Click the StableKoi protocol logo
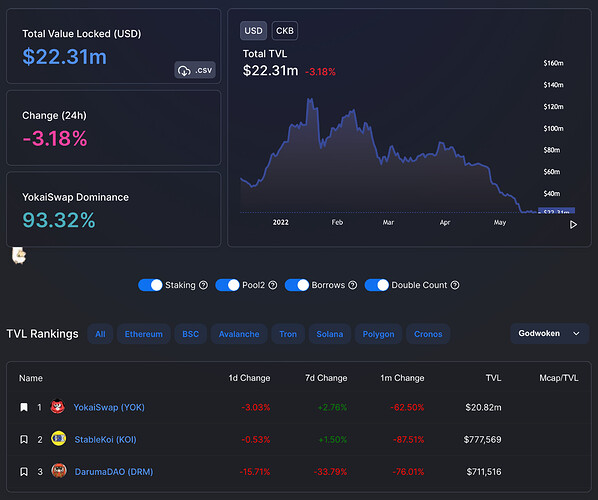Screen dimensions: 598x500 (58, 439)
